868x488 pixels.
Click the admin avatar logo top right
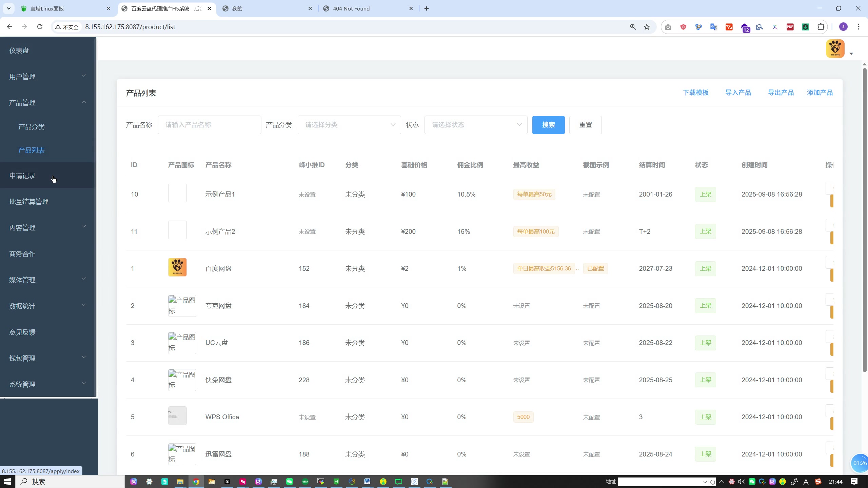point(835,48)
